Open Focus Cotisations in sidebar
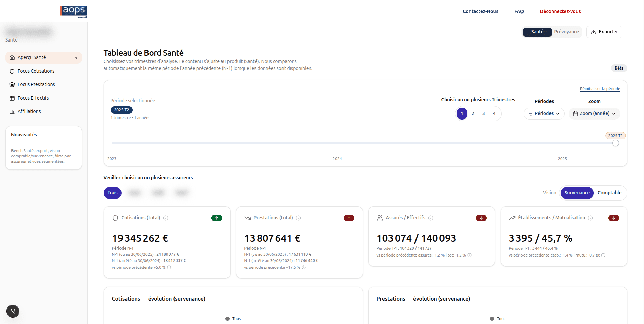The width and height of the screenshot is (644, 324). click(36, 71)
